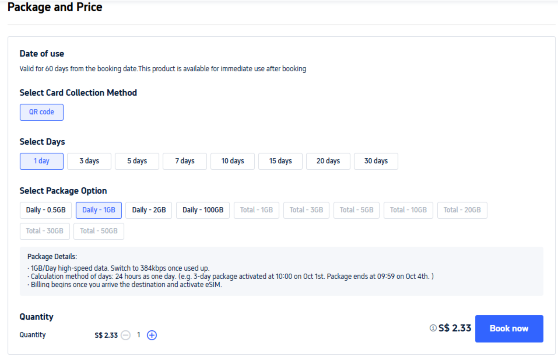Click the Package Details: heading
This screenshot has height=360, width=558.
tap(52, 256)
